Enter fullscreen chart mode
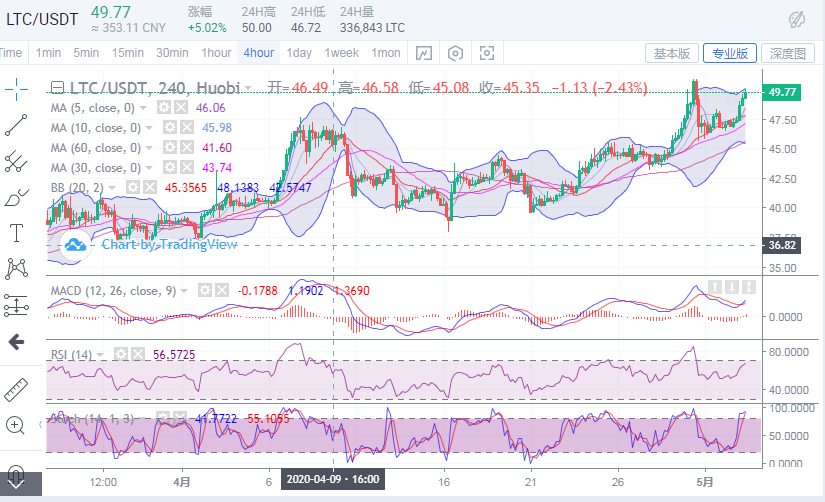The image size is (825, 502). point(487,53)
